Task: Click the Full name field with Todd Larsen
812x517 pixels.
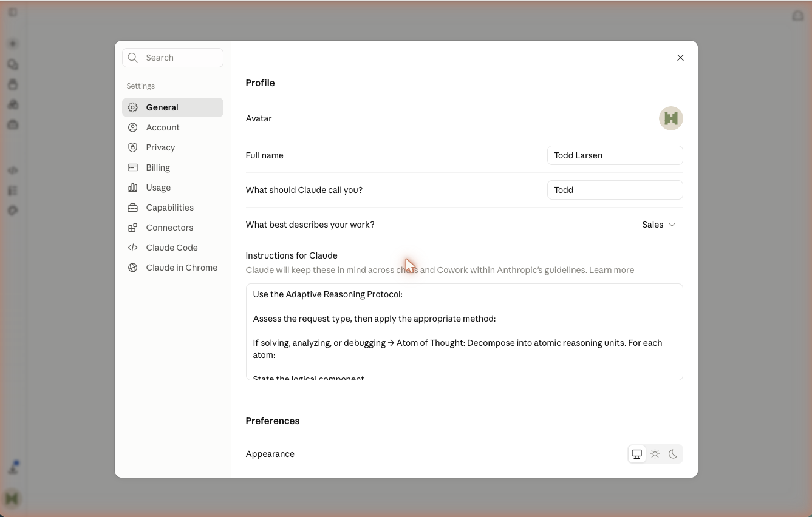Action: click(x=615, y=155)
